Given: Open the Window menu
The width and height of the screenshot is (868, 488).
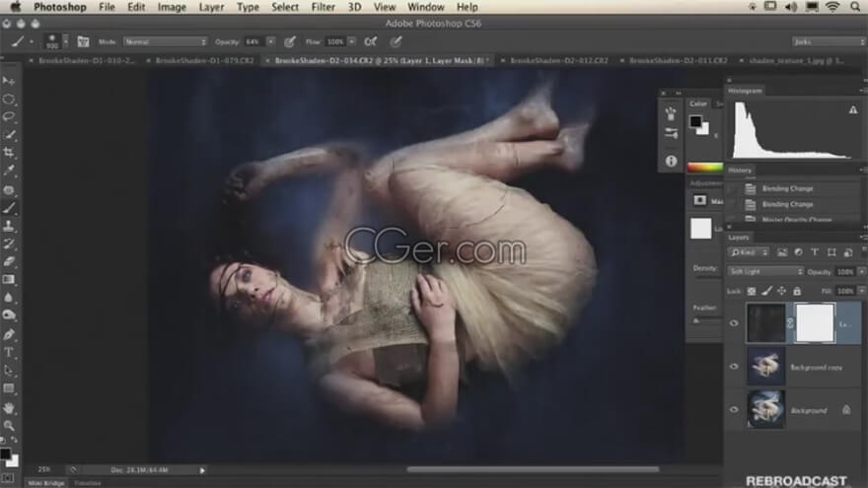Looking at the screenshot, I should pos(426,7).
